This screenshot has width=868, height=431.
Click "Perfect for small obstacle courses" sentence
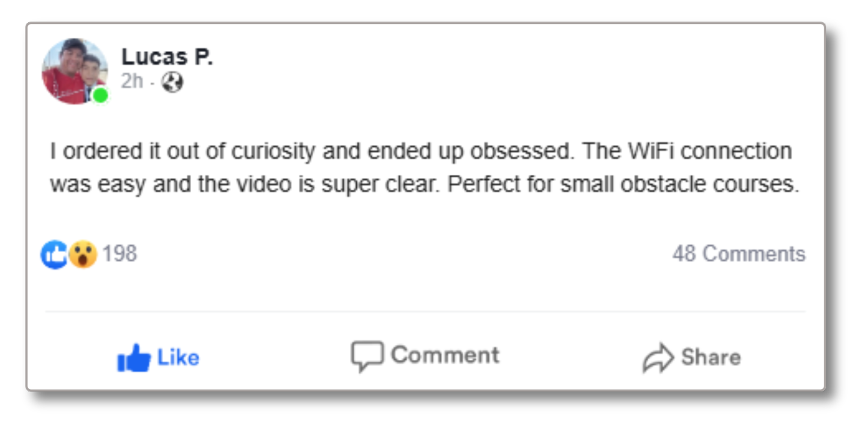(623, 184)
